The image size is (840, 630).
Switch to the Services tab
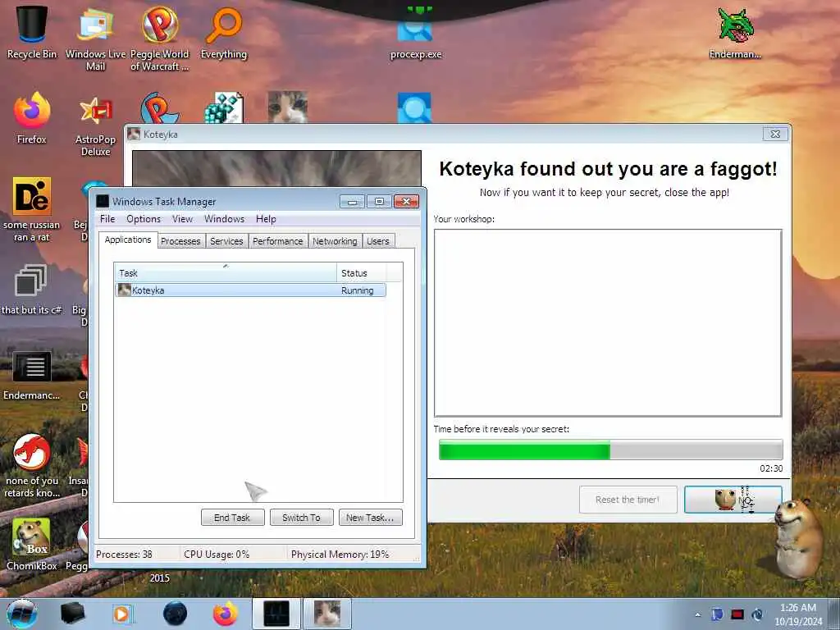point(226,241)
